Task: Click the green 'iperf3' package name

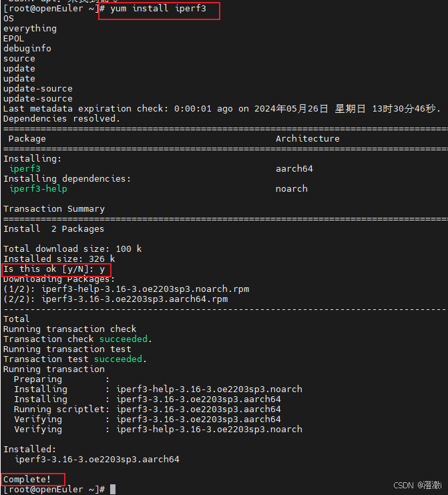Action: point(25,169)
